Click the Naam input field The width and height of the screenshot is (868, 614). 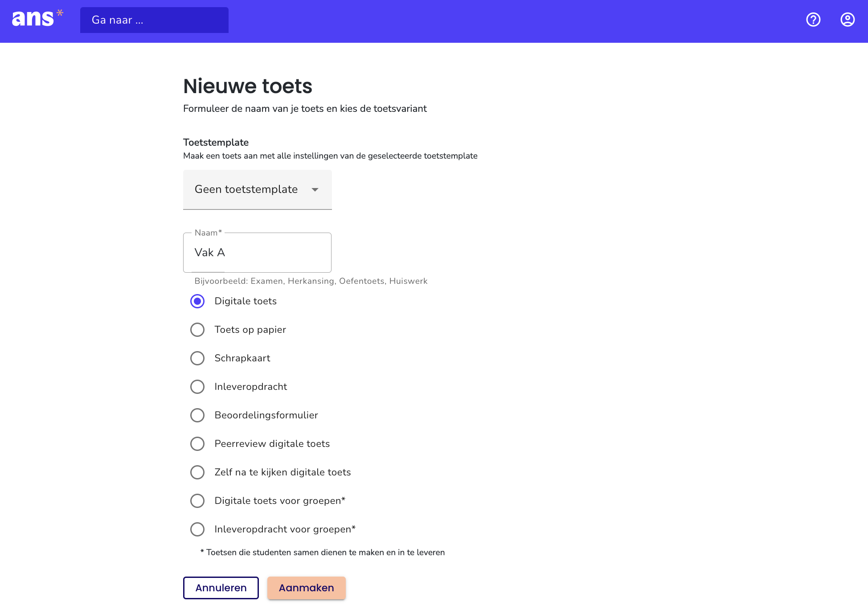pos(257,253)
